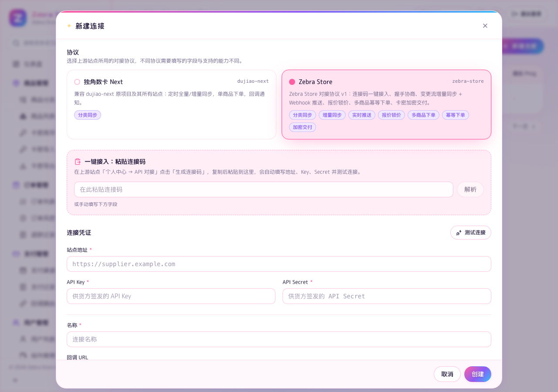The width and height of the screenshot is (558, 392).
Task: Click the plug icon in 测试连接 button
Action: (x=459, y=233)
